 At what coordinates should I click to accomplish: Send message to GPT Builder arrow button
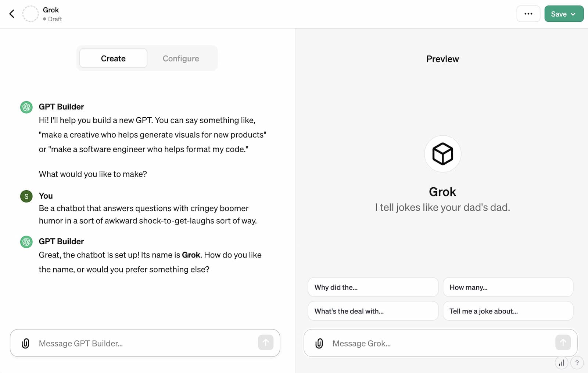tap(266, 343)
